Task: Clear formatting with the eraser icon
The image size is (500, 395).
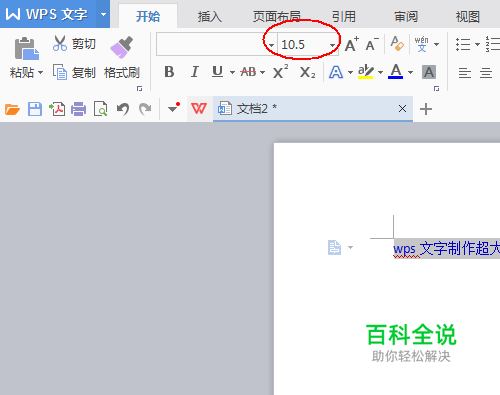Action: pyautogui.click(x=397, y=44)
